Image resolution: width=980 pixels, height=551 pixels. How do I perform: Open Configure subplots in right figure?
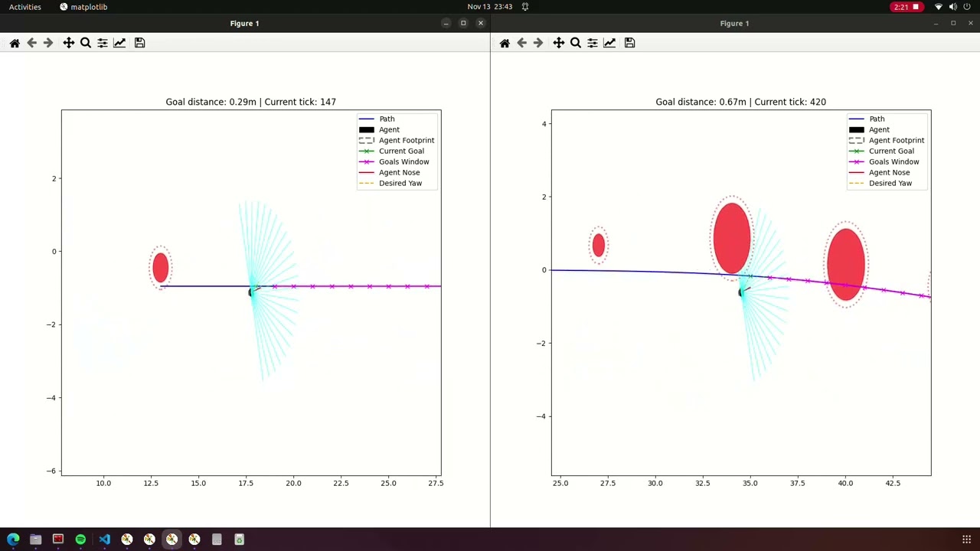click(x=593, y=43)
